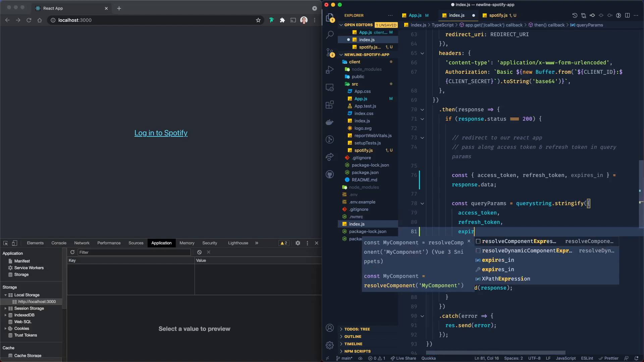Open the "Log in to Spotify" link
The width and height of the screenshot is (644, 362).
coord(161,133)
